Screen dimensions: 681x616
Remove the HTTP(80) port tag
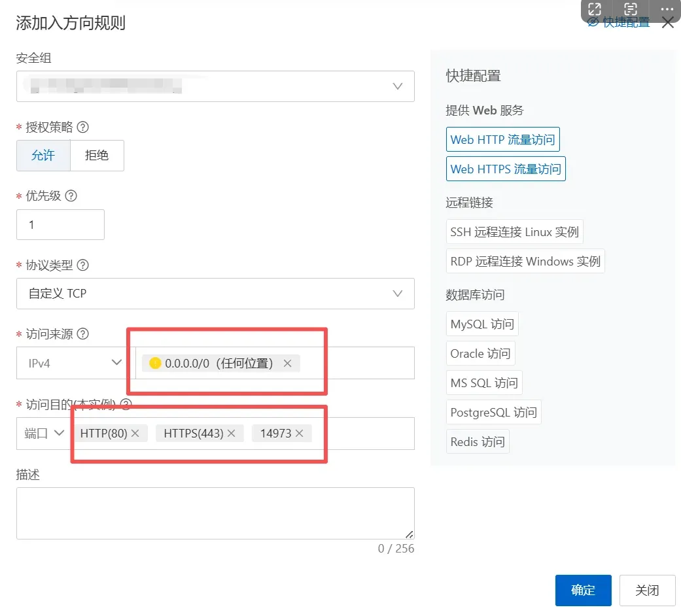point(135,434)
